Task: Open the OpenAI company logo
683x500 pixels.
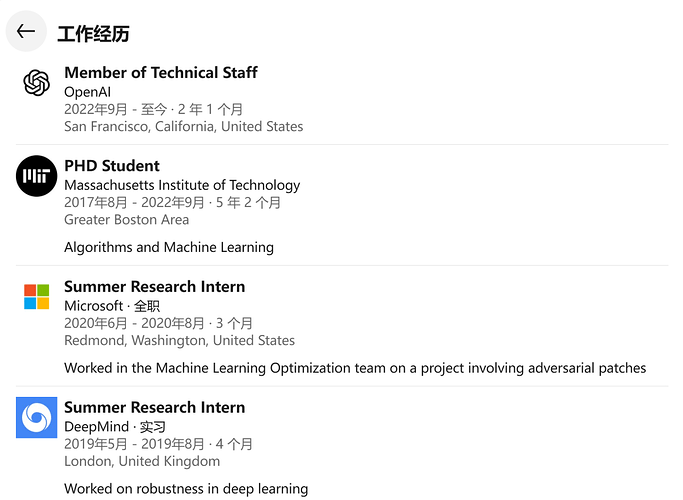Action: coord(37,83)
